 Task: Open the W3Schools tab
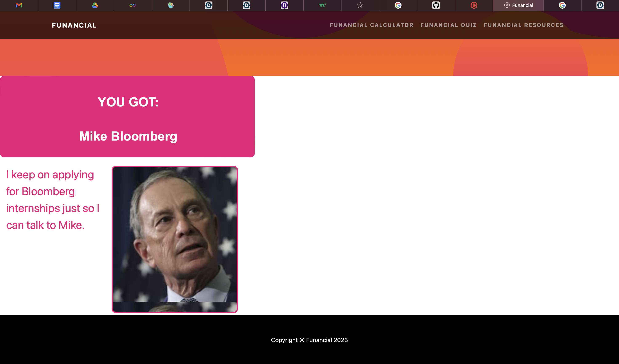[x=322, y=5]
